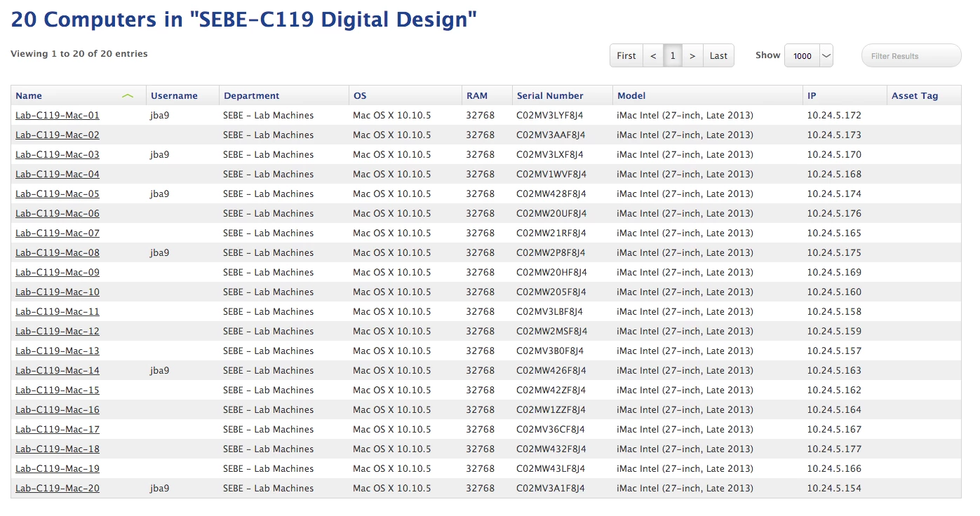Sort by the Name column header text

[29, 96]
